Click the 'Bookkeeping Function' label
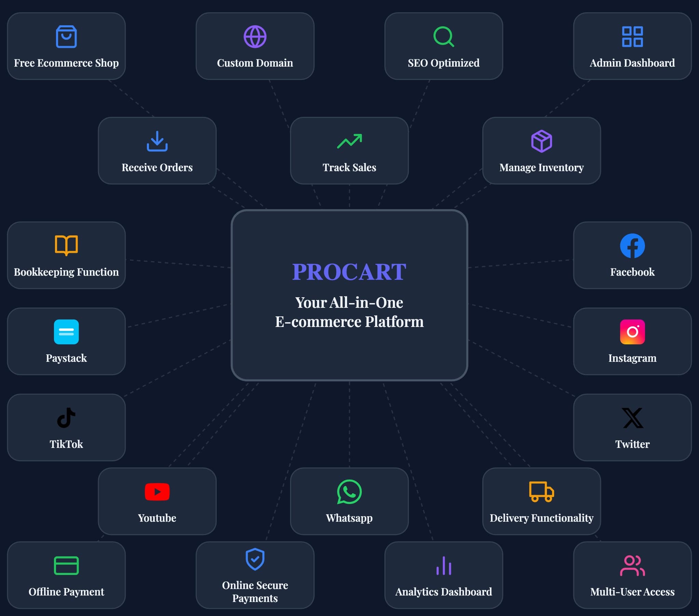Screen dimensions: 699x616 pos(66,272)
